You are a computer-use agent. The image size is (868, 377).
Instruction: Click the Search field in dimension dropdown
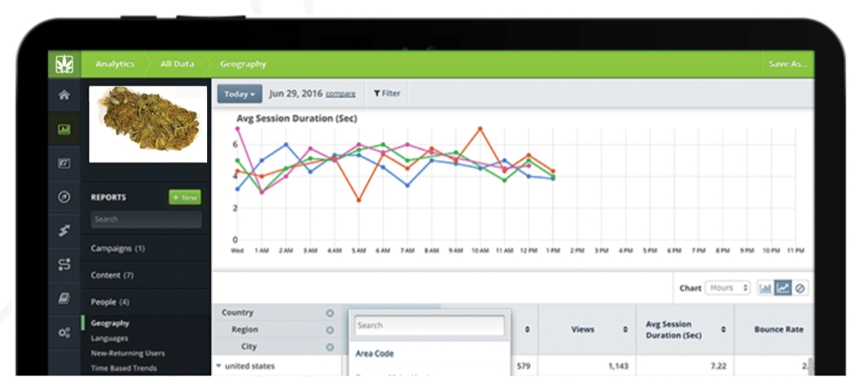429,325
